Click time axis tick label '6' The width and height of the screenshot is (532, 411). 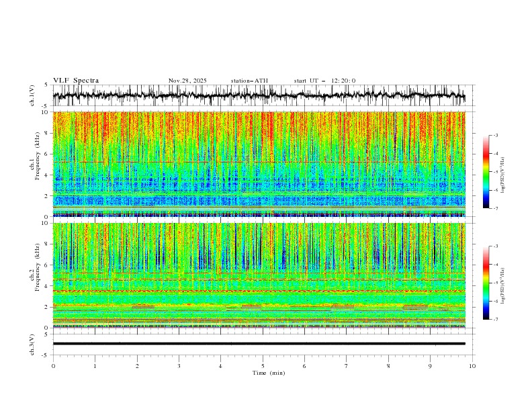304,366
